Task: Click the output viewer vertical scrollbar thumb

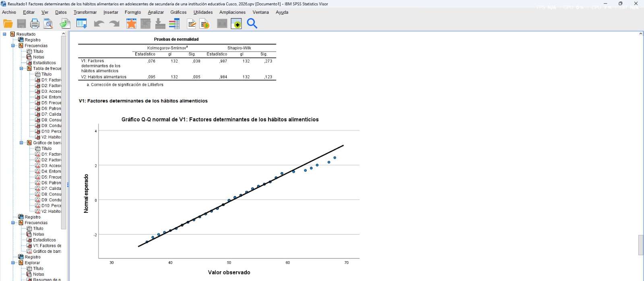Action: (641, 245)
